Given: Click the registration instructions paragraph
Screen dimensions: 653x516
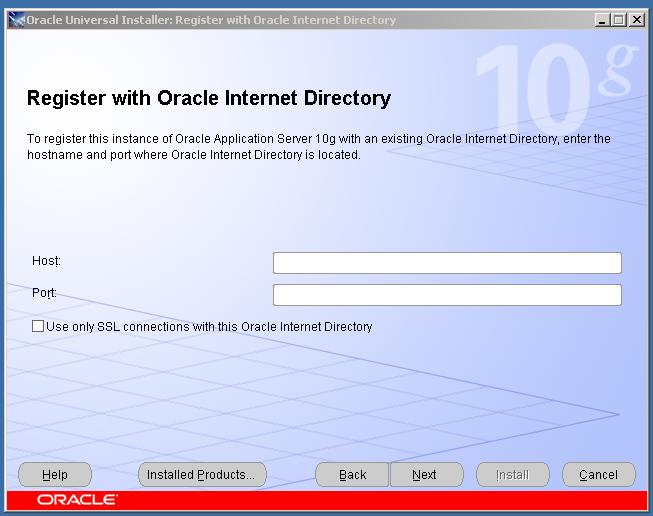Looking at the screenshot, I should click(x=318, y=146).
